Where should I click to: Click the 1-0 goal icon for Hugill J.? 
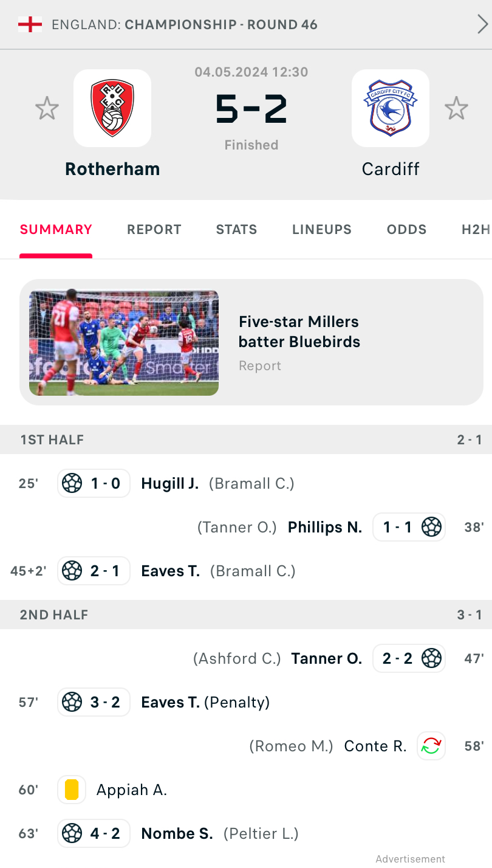[72, 483]
